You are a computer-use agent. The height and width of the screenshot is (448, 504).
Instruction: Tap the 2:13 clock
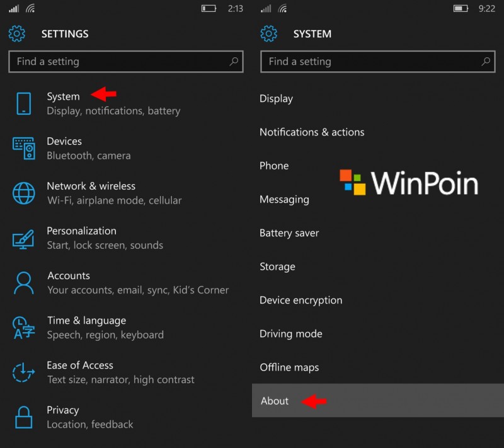(235, 8)
